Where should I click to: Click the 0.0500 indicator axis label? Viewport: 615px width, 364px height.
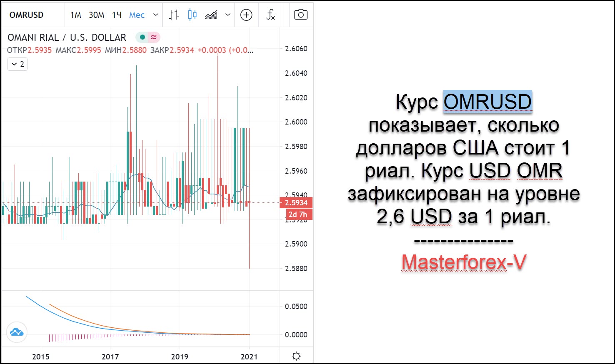click(x=296, y=307)
